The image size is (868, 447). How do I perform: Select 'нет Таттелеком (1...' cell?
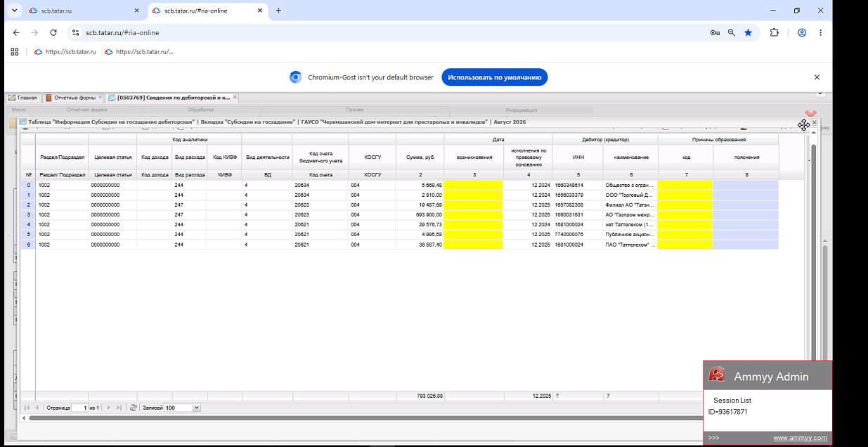pyautogui.click(x=630, y=225)
